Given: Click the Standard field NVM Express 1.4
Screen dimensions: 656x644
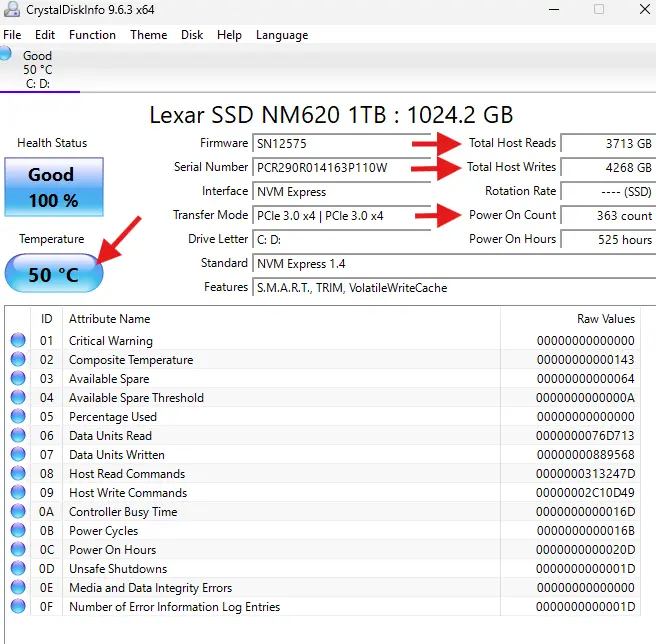Looking at the screenshot, I should 454,264.
